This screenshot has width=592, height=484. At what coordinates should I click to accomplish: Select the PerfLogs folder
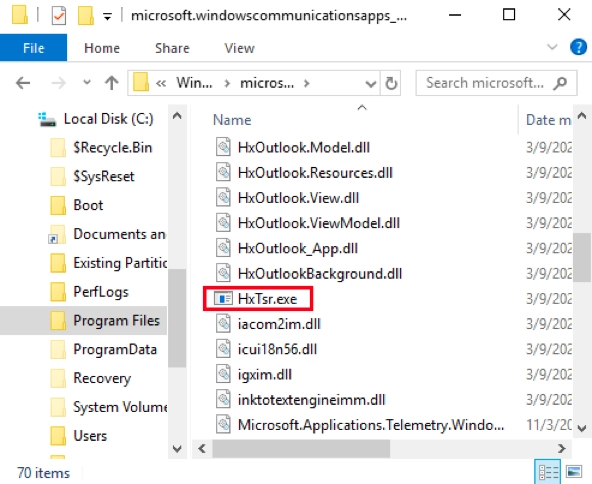tap(89, 291)
